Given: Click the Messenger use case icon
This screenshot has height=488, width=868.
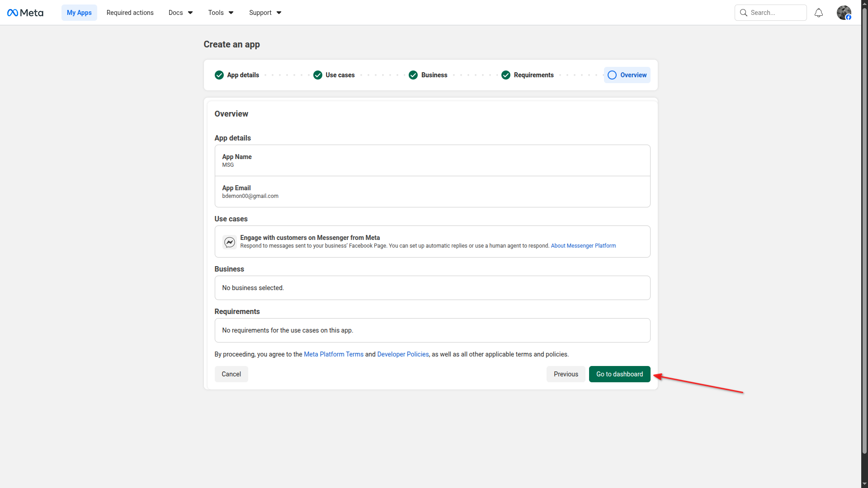Looking at the screenshot, I should click(x=230, y=242).
